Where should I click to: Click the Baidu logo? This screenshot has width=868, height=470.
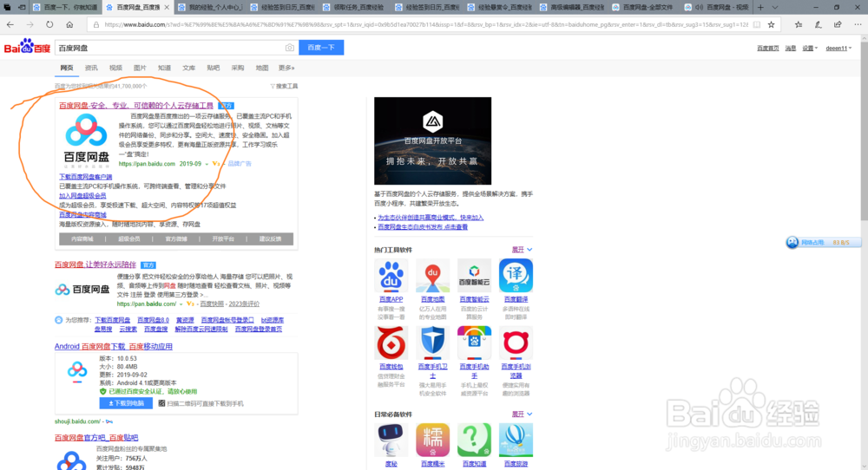point(27,47)
